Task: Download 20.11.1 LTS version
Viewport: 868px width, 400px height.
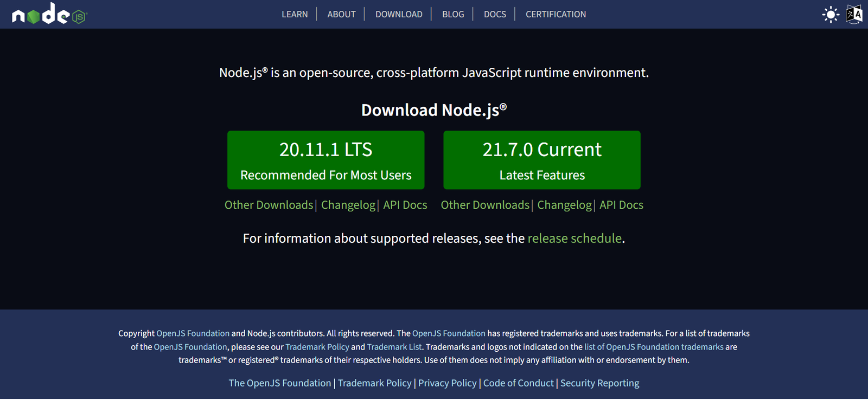Action: (x=325, y=160)
